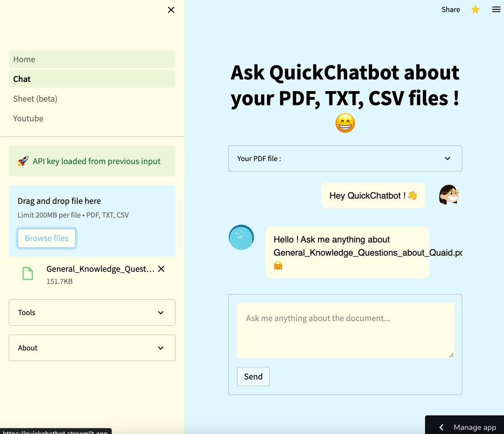This screenshot has height=434, width=504.
Task: Click the grinning emoji under the title
Action: (345, 124)
